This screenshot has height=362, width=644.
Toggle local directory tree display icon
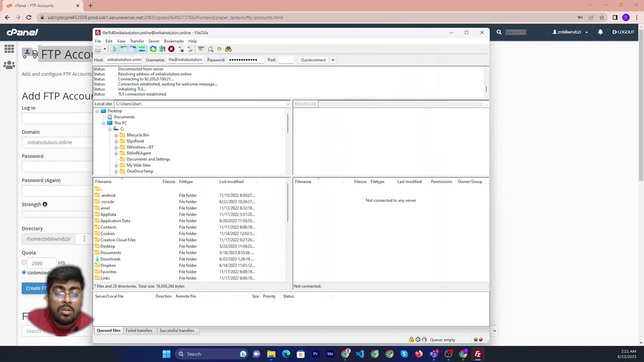point(124,49)
